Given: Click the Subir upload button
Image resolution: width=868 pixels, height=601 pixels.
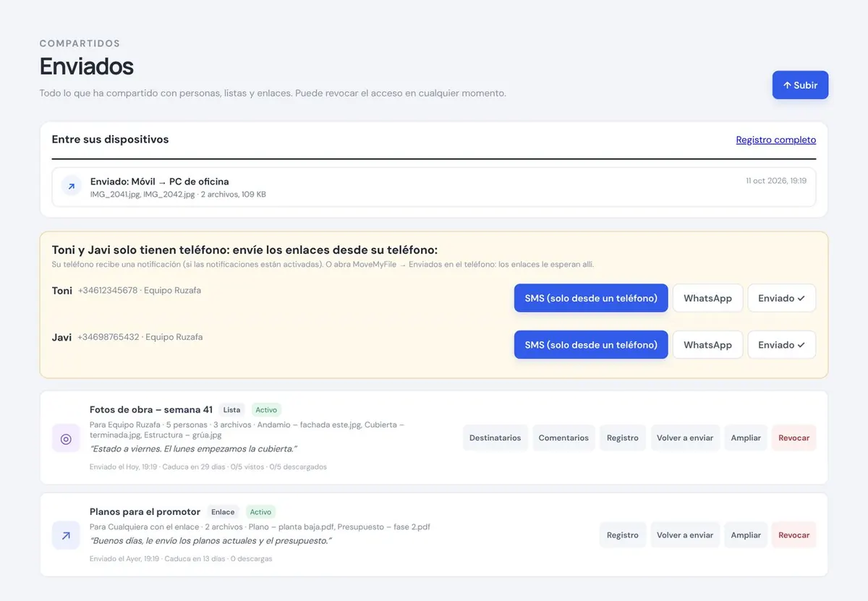Looking at the screenshot, I should (x=800, y=85).
